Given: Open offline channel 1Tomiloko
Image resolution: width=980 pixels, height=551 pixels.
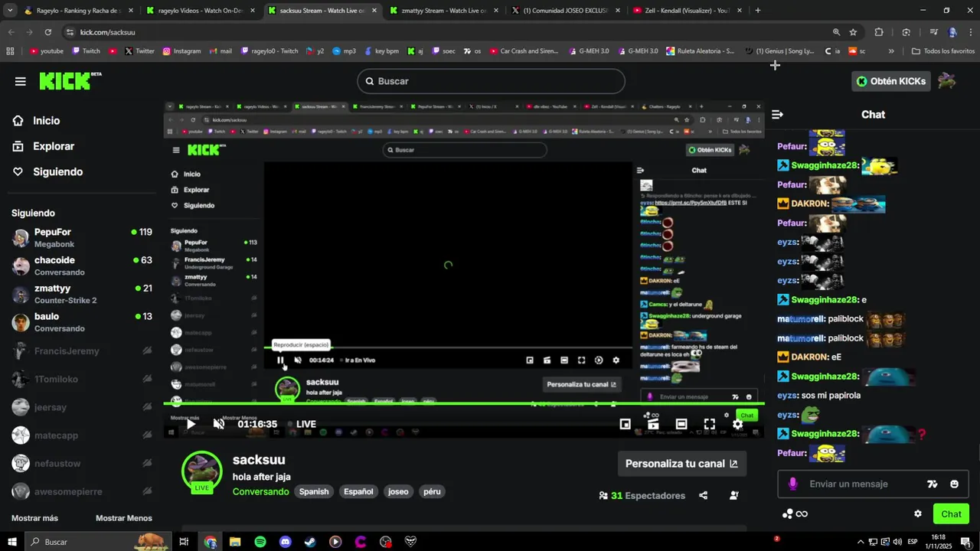Looking at the screenshot, I should click(82, 380).
